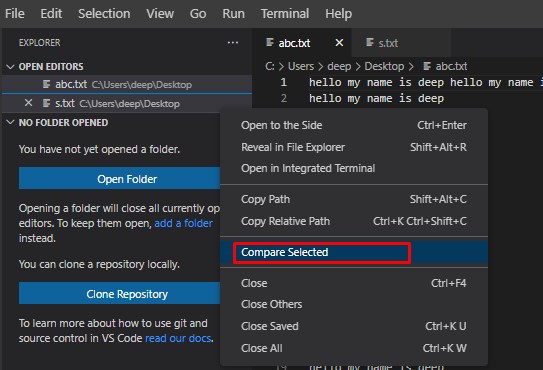Open the Edit menu
543x370 pixels.
tap(51, 14)
